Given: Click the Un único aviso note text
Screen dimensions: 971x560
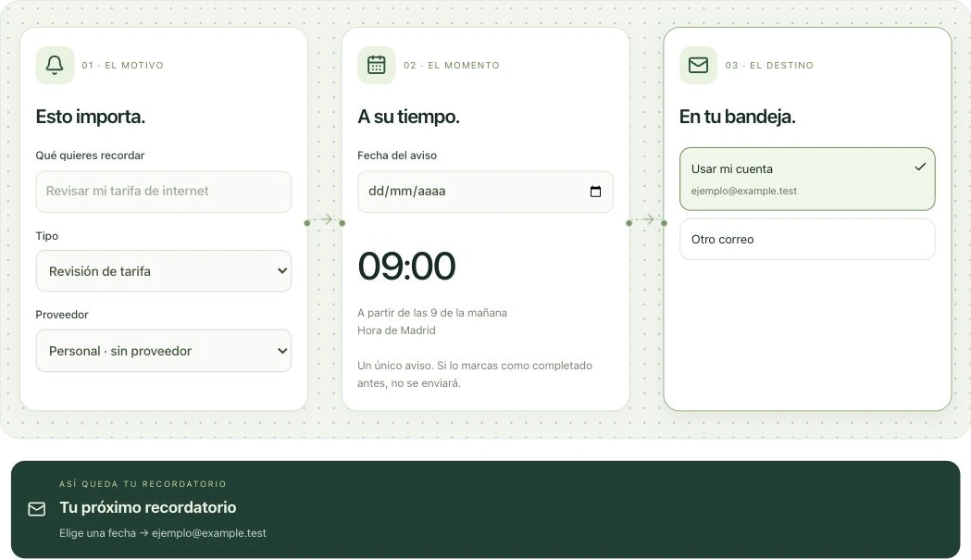Looking at the screenshot, I should [x=474, y=374].
